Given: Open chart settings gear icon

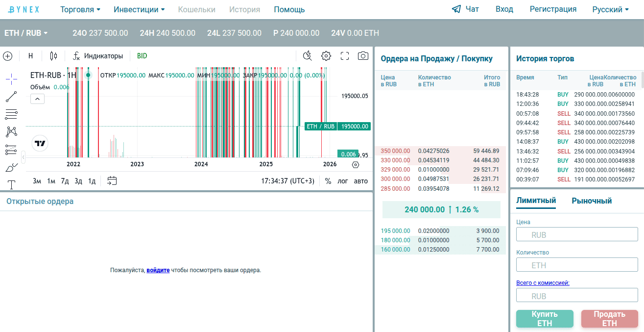Looking at the screenshot, I should 326,56.
